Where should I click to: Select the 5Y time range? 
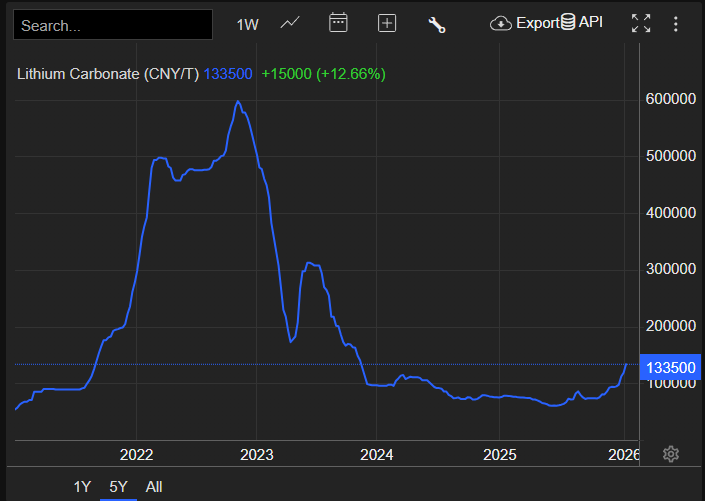tap(119, 487)
